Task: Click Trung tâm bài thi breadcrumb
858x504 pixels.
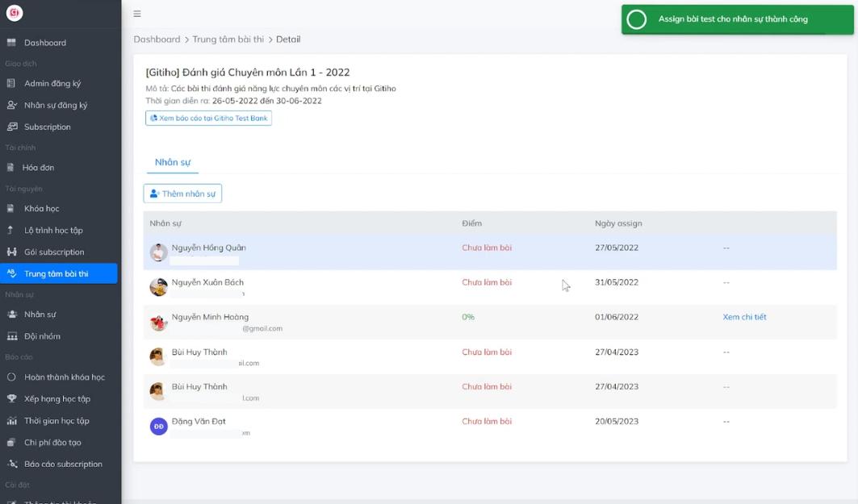Action: click(228, 40)
